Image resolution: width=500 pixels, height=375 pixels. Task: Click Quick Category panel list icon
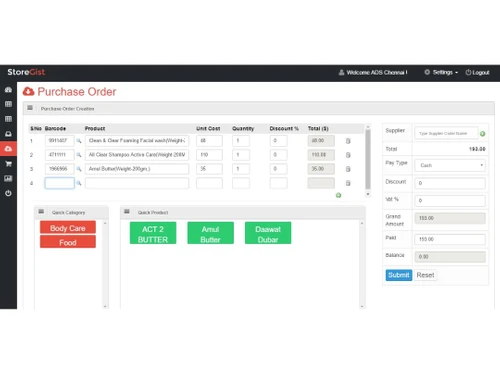click(41, 212)
